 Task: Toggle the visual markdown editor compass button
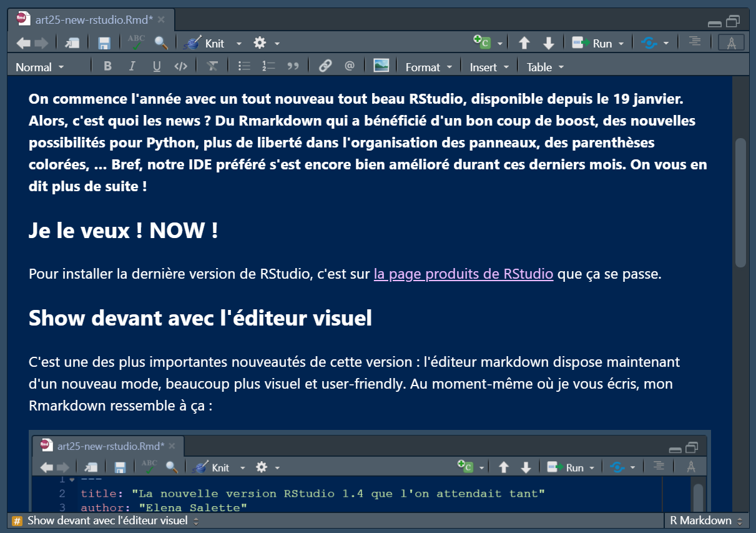731,42
